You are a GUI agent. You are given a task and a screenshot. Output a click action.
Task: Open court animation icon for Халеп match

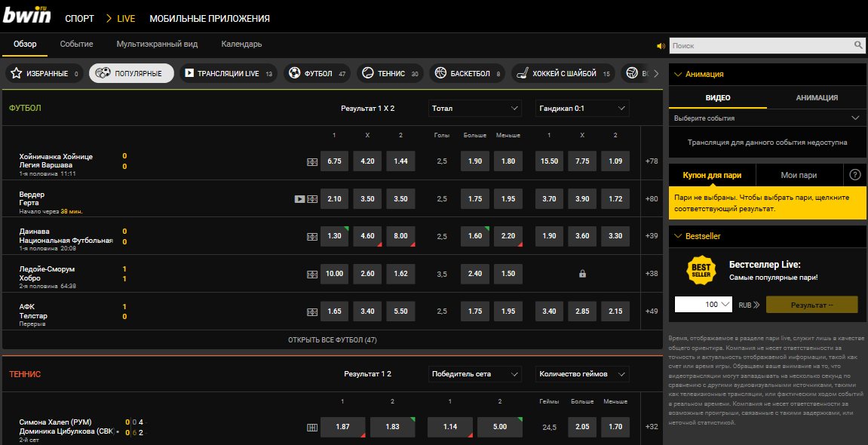click(x=312, y=428)
